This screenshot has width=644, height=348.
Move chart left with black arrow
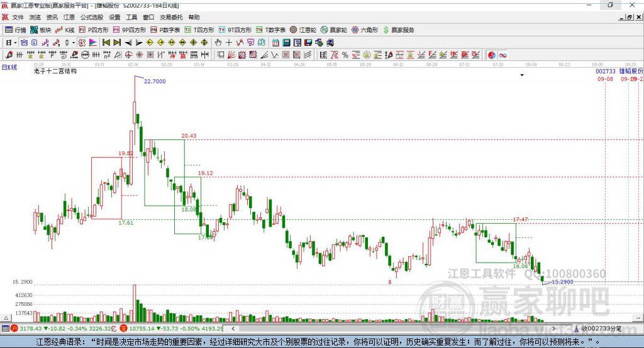[128, 43]
